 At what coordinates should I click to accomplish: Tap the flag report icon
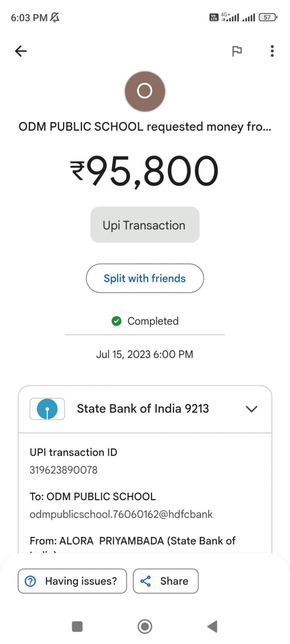237,51
